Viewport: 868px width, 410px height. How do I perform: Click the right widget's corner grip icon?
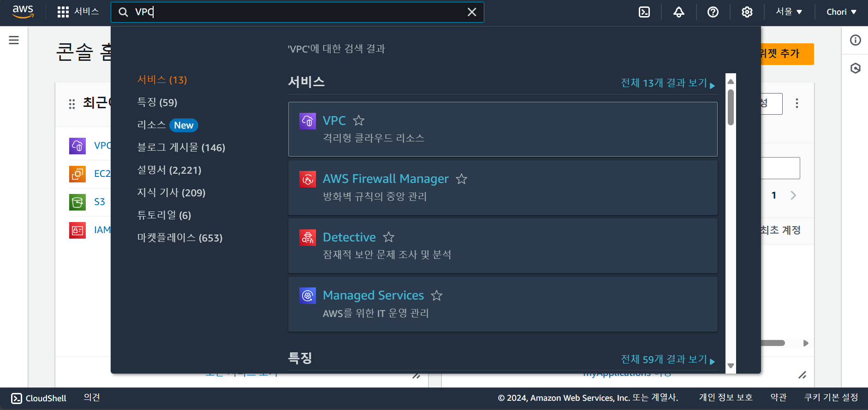click(x=803, y=375)
